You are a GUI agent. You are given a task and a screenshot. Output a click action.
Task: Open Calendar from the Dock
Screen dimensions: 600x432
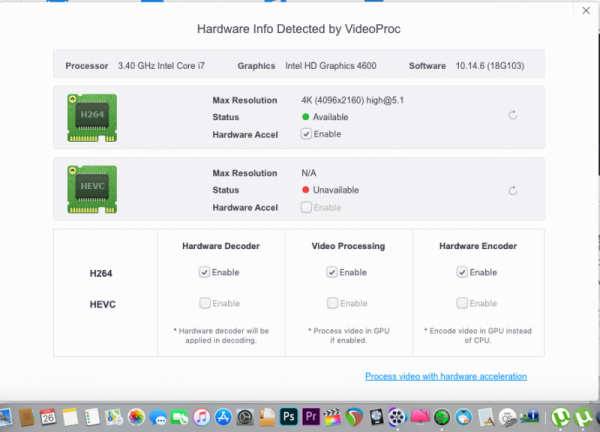[48, 417]
